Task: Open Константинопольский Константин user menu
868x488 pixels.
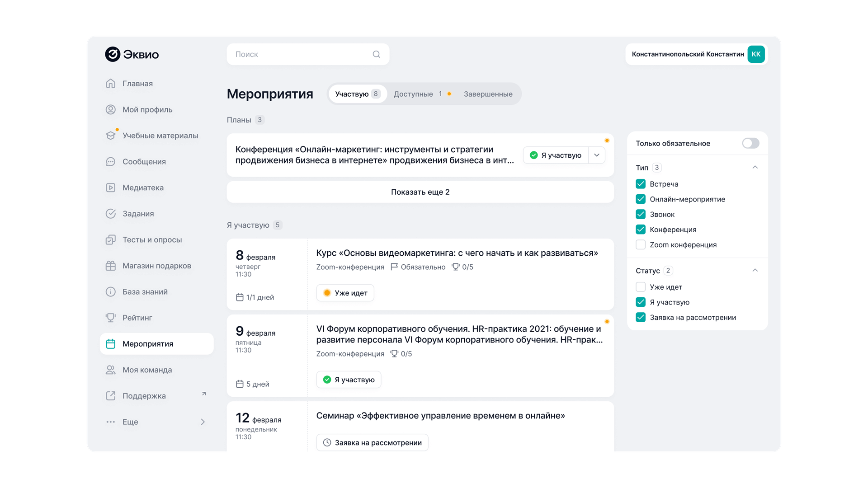Action: 697,54
